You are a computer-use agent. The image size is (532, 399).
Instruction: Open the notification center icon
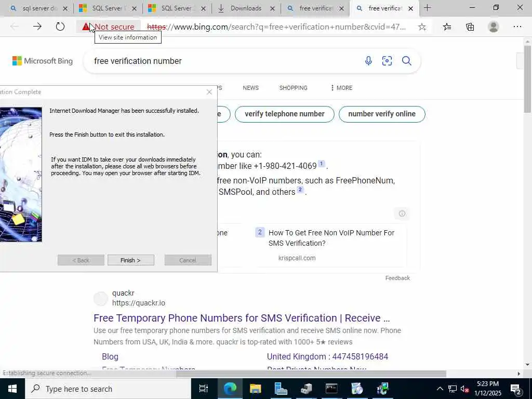point(516,389)
